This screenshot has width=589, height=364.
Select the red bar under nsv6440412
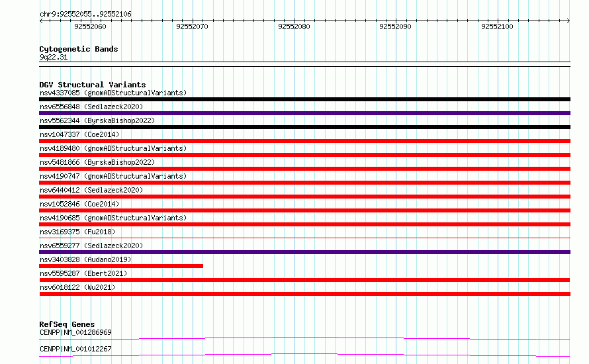tap(304, 197)
